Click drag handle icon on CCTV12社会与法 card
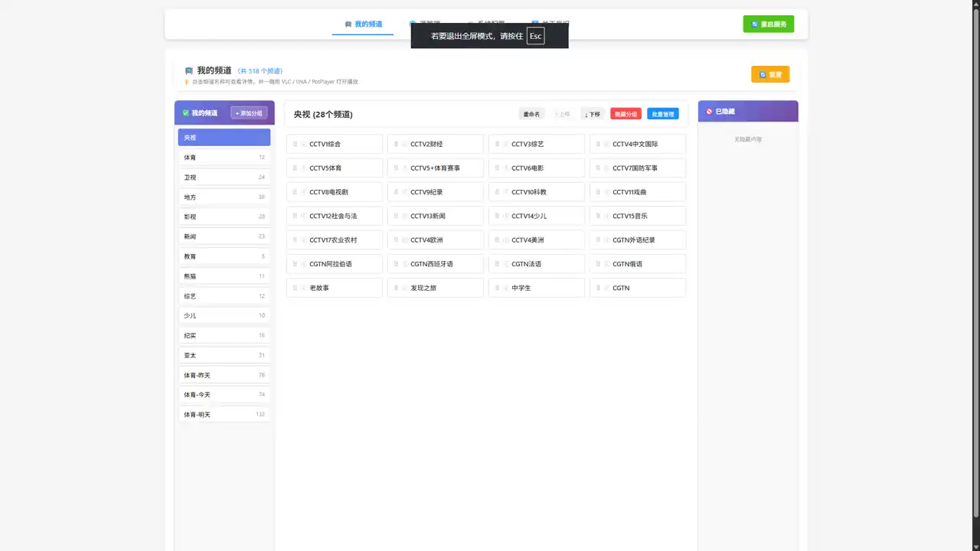The width and height of the screenshot is (980, 551). (x=295, y=216)
